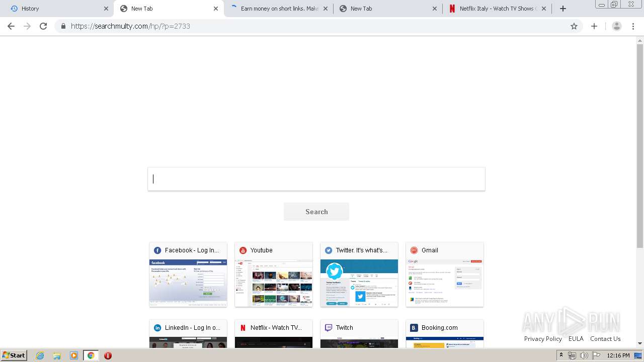Open the Facebook shortcut tile
Viewport: 644px width, 362px height.
pos(188,275)
